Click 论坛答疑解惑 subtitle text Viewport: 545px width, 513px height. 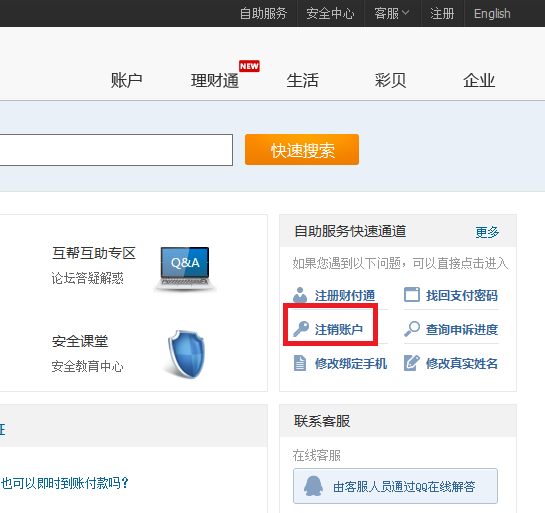(x=87, y=278)
